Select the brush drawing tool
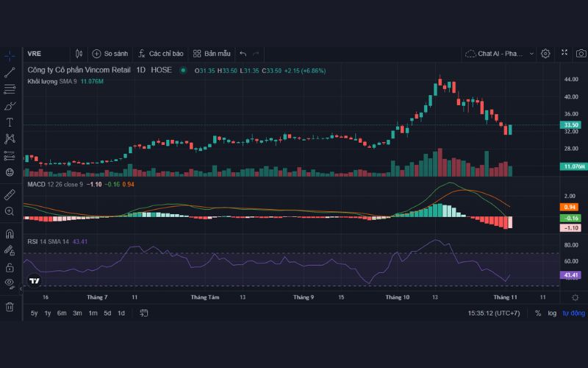This screenshot has height=368, width=588. tap(10, 106)
